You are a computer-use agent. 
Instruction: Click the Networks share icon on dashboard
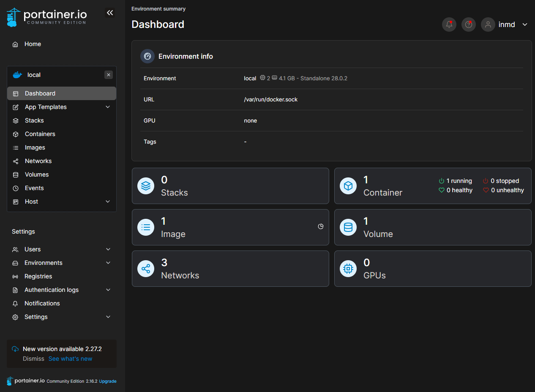(146, 269)
